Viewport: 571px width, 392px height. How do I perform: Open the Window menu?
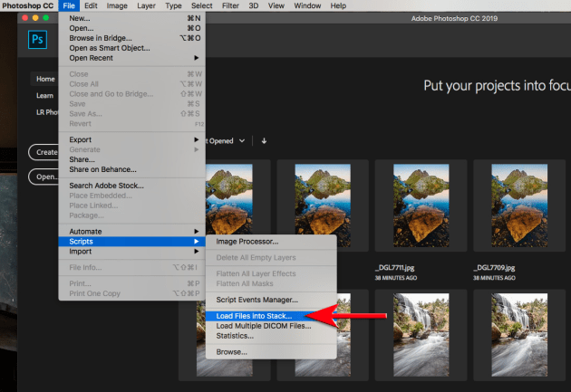click(307, 5)
